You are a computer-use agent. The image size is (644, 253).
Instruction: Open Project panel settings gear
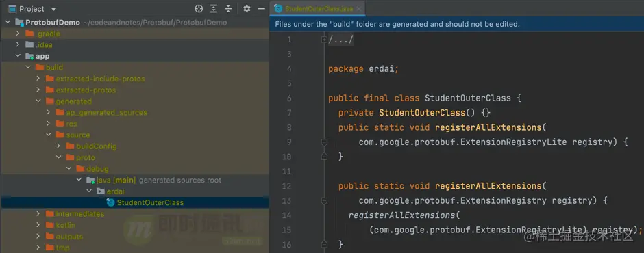247,9
